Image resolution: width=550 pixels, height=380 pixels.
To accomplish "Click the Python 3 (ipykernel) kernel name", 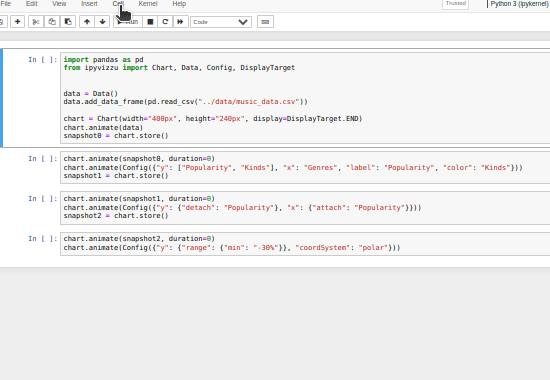I will (x=519, y=4).
